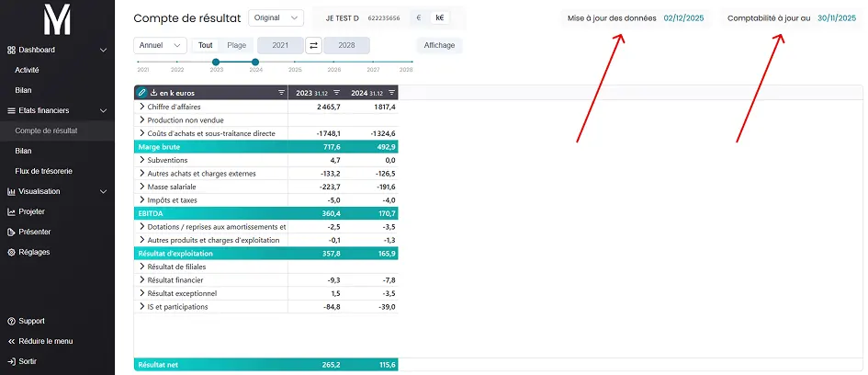The height and width of the screenshot is (375, 868).
Task: Select the 'Plage' range option
Action: (236, 45)
